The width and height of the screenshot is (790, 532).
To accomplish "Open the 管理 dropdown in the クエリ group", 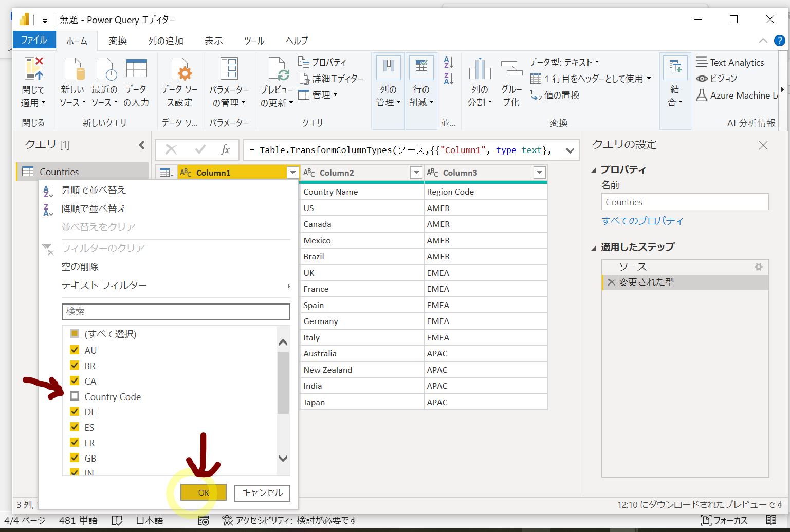I will 318,95.
